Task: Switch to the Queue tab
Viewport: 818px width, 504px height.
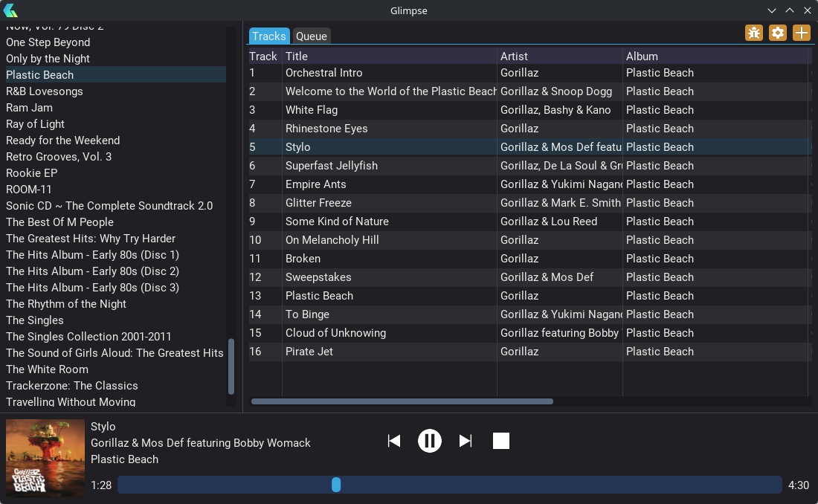Action: 311,36
